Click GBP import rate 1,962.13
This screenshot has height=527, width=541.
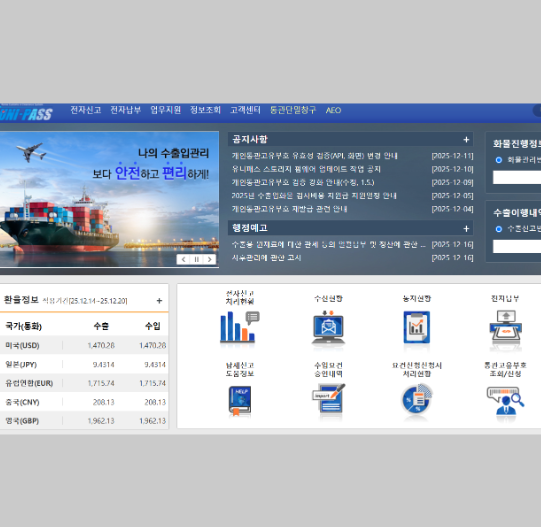point(153,421)
